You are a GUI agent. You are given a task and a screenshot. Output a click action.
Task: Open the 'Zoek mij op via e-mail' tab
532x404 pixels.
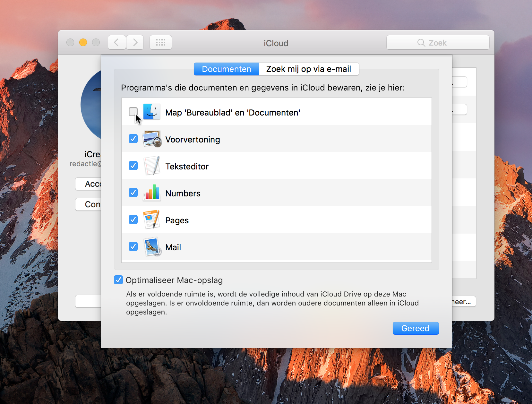point(309,69)
